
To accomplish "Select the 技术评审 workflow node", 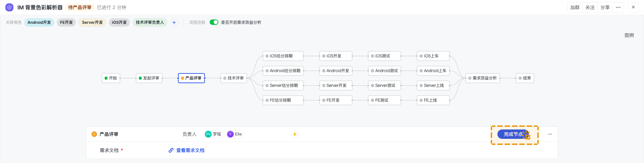I will coord(234,78).
